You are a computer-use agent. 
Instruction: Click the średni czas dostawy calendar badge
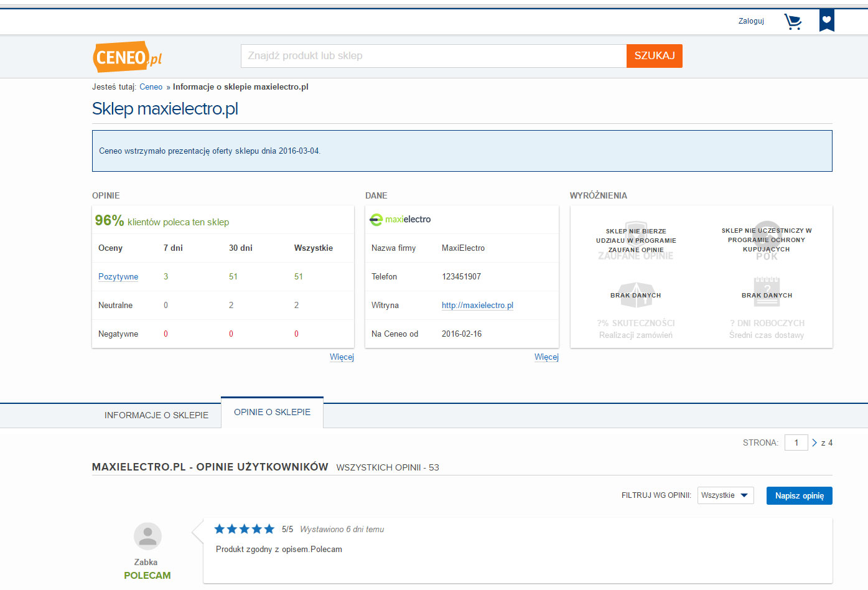coord(767,293)
